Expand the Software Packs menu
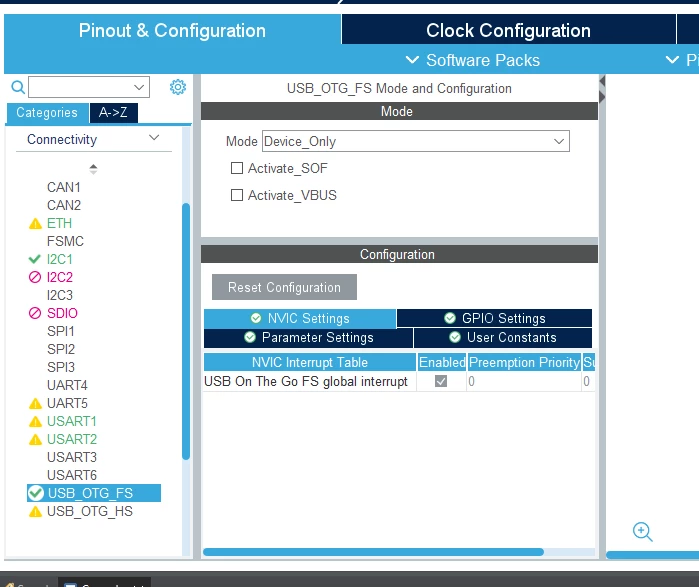The width and height of the screenshot is (699, 587). 473,60
